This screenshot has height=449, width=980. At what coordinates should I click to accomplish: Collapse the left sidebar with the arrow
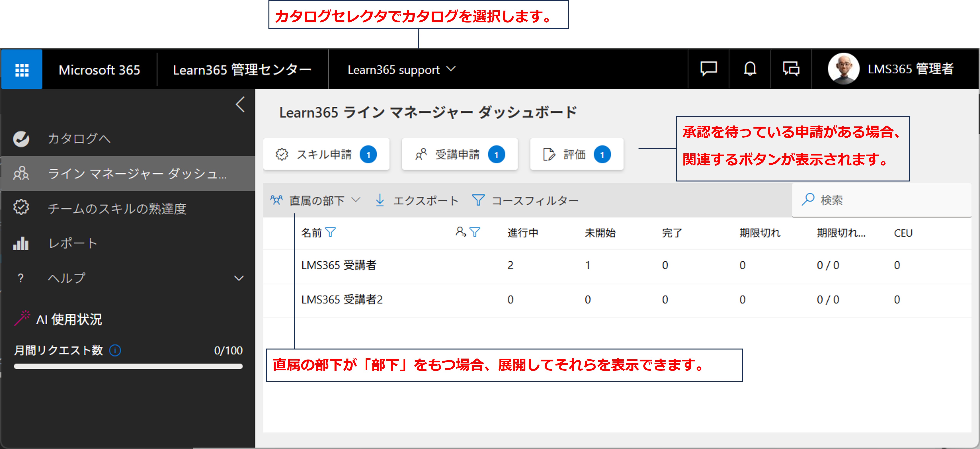click(x=240, y=104)
